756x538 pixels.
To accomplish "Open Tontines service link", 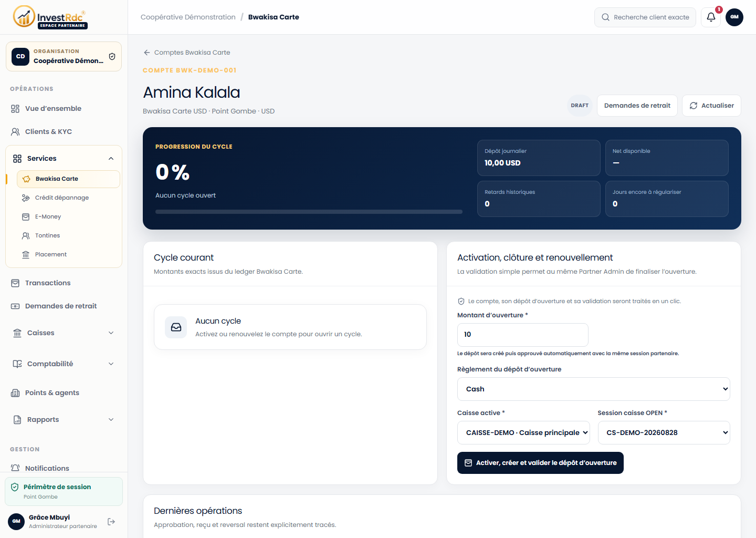I will (68, 236).
